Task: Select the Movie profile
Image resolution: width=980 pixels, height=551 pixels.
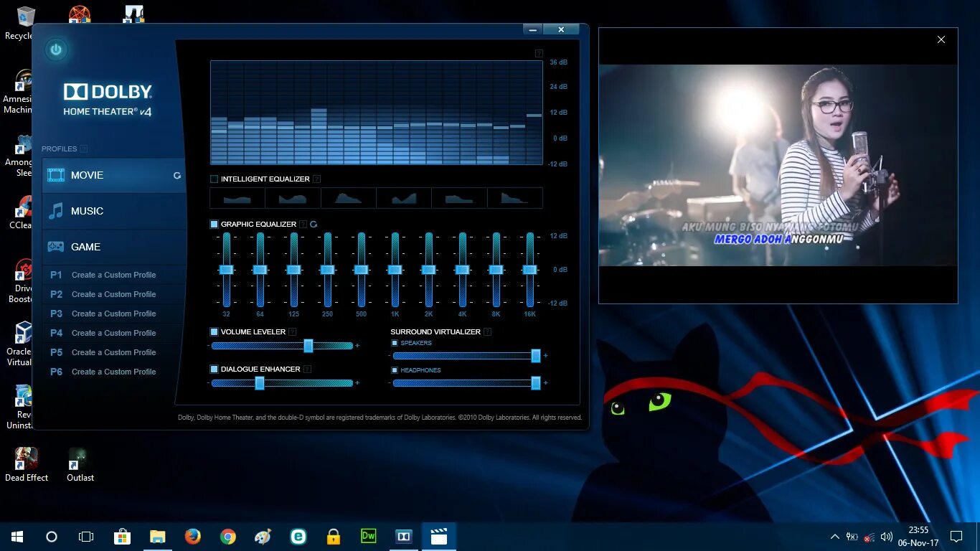Action: (x=114, y=175)
